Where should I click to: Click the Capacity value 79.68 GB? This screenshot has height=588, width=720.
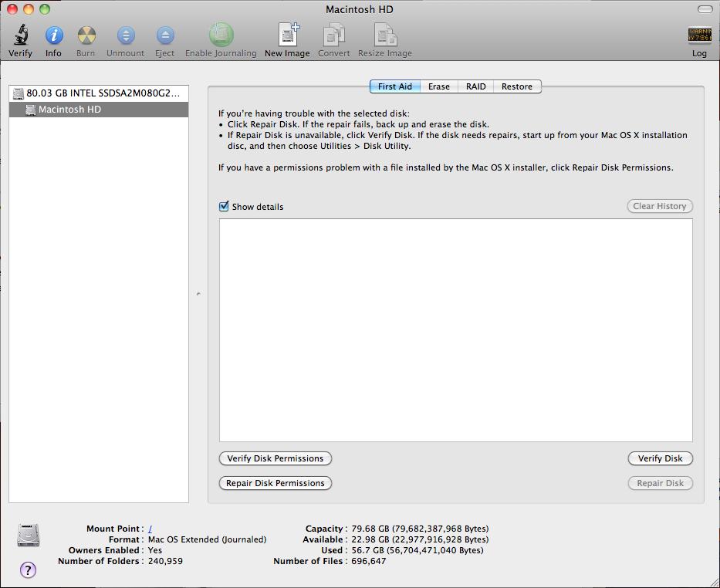420,529
